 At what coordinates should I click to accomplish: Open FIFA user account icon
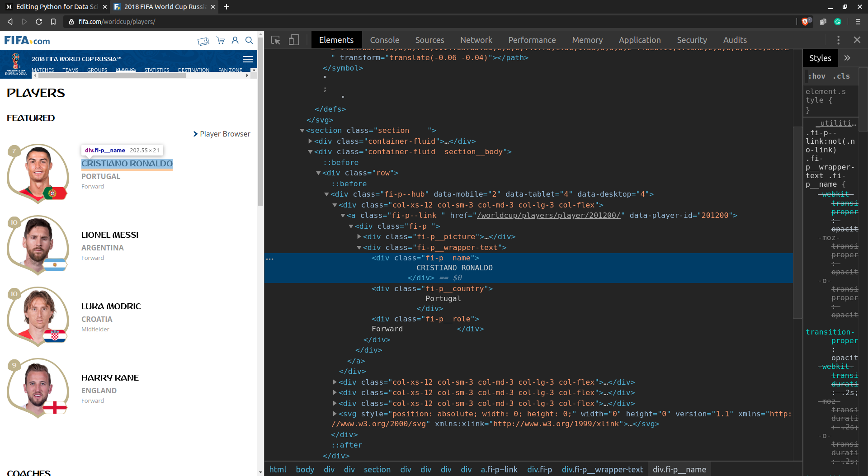tap(235, 41)
